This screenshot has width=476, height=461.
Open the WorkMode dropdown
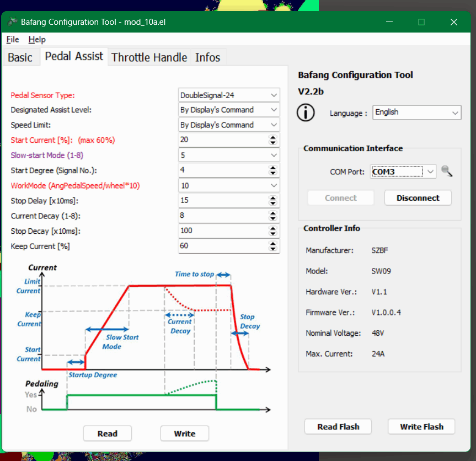[x=229, y=186]
